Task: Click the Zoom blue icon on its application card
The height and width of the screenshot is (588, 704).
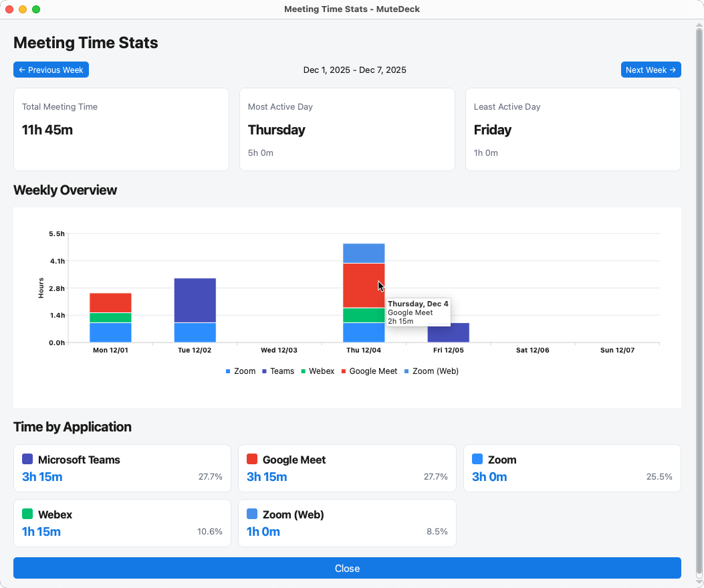Action: (476, 460)
